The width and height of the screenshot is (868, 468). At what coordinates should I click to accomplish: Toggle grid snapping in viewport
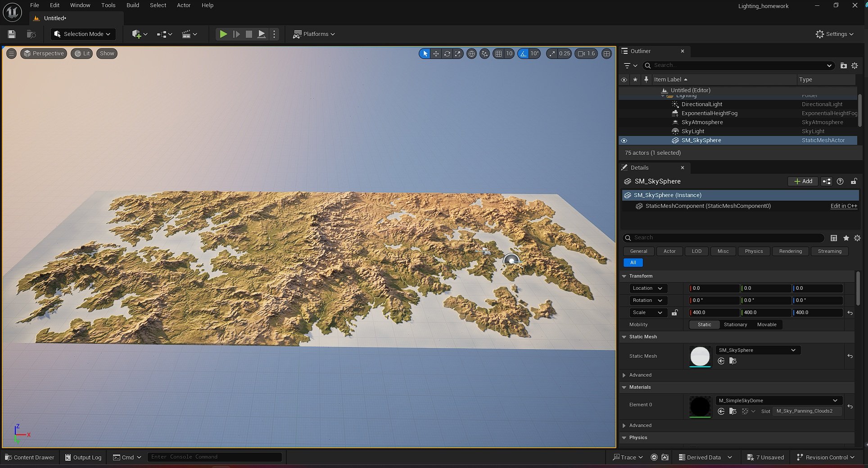click(x=498, y=54)
